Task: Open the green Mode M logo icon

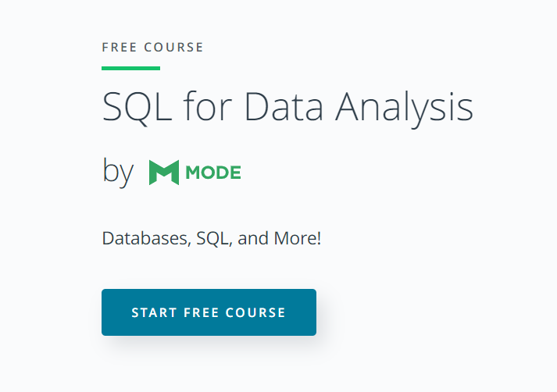Action: click(x=164, y=173)
